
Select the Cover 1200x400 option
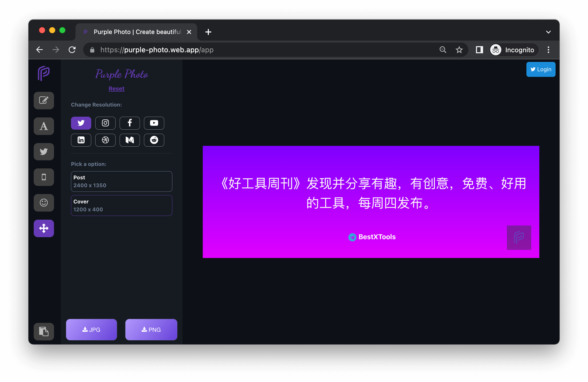pyautogui.click(x=122, y=205)
